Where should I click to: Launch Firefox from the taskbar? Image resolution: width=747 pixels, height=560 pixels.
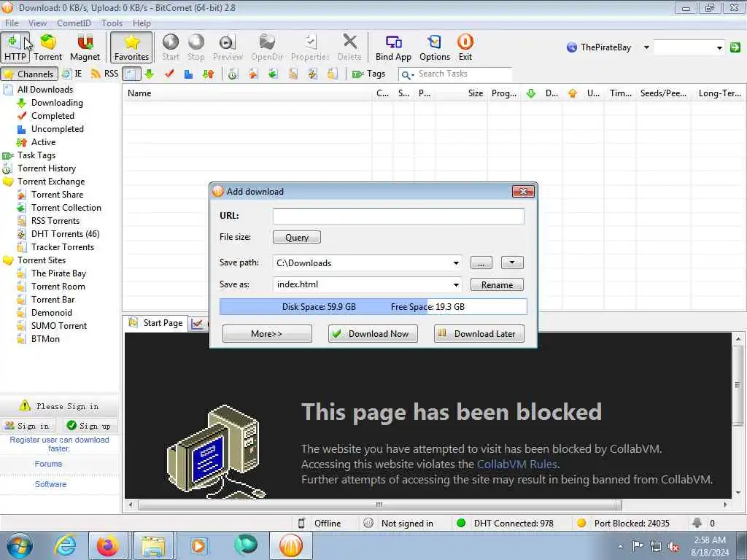click(108, 545)
